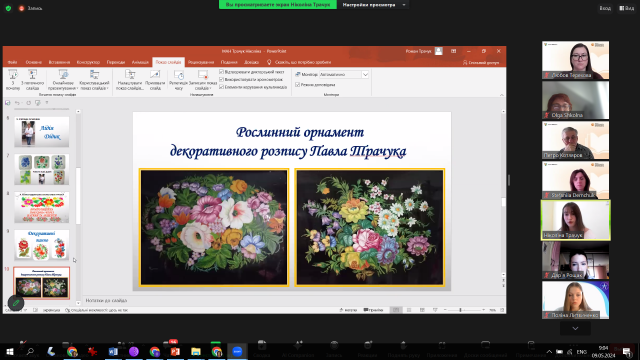Open PowerPoint from the taskbar

(x=175, y=351)
